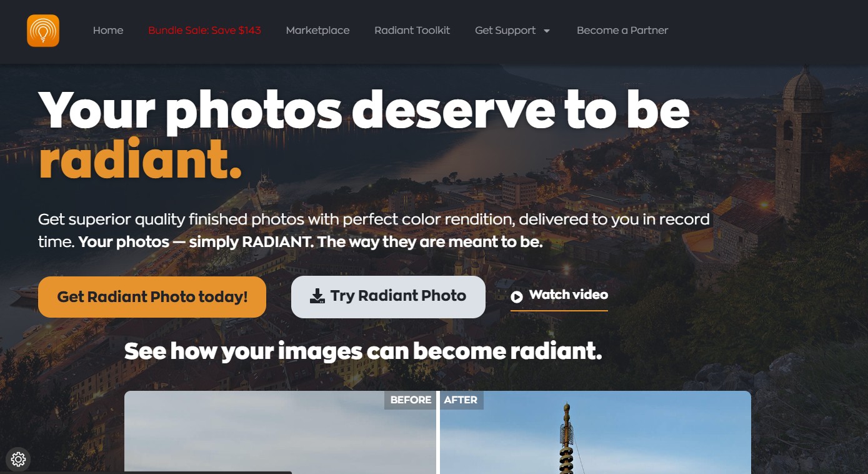This screenshot has width=868, height=474.
Task: Click the before/after comparison divider handle
Action: pos(437,433)
